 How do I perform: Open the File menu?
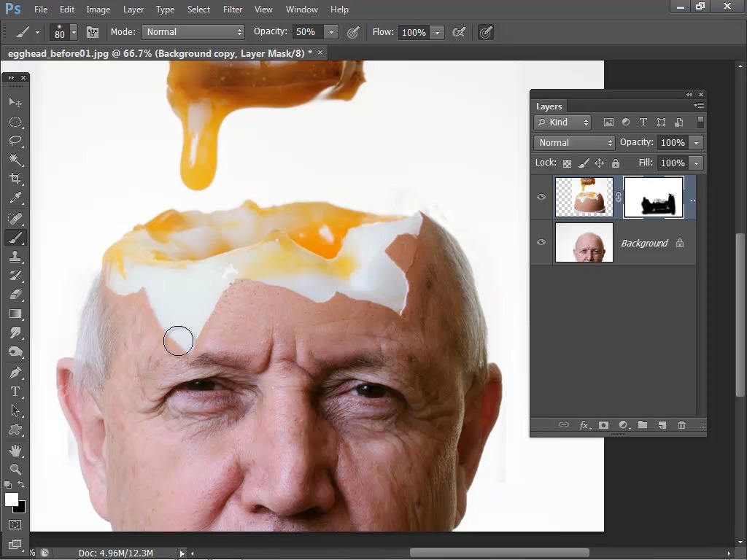coord(41,9)
